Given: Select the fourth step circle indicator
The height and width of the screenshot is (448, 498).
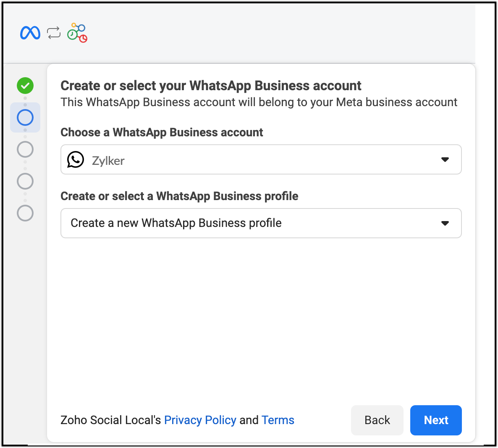Looking at the screenshot, I should click(x=25, y=181).
